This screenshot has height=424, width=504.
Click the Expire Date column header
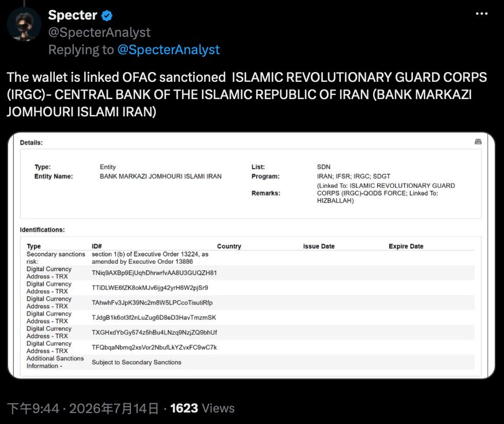[406, 246]
